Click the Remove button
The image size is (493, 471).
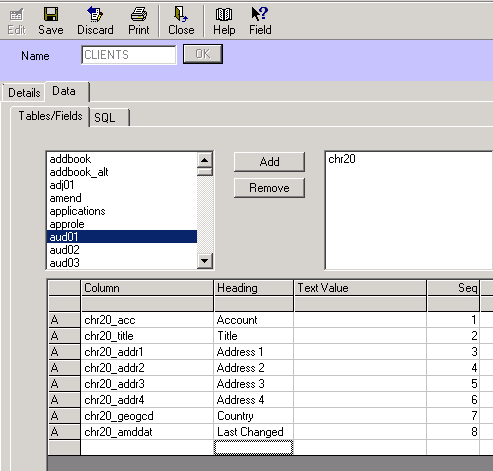click(269, 188)
